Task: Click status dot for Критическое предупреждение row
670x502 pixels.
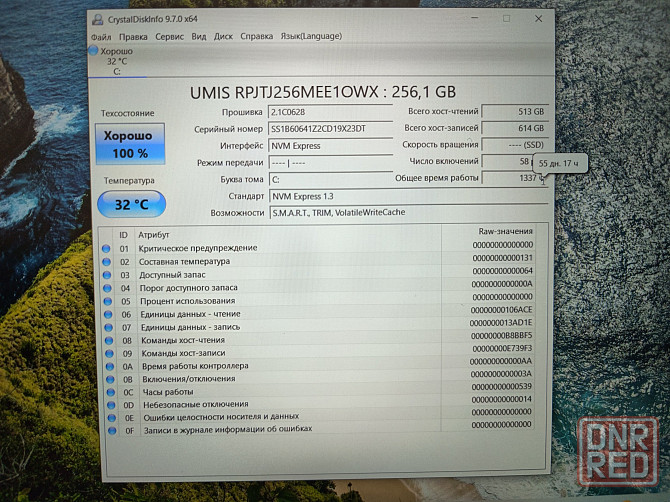Action: [x=106, y=249]
